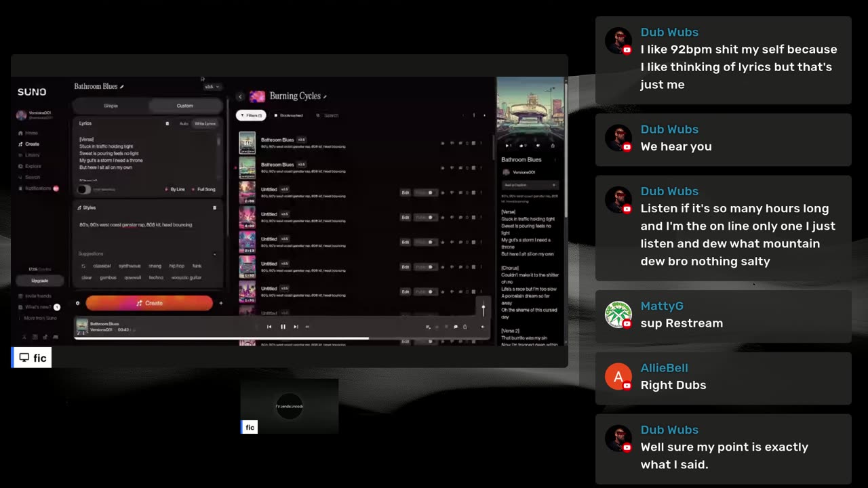Rename workspace via Burning Cycles pencil icon
This screenshot has height=488, width=868.
325,96
